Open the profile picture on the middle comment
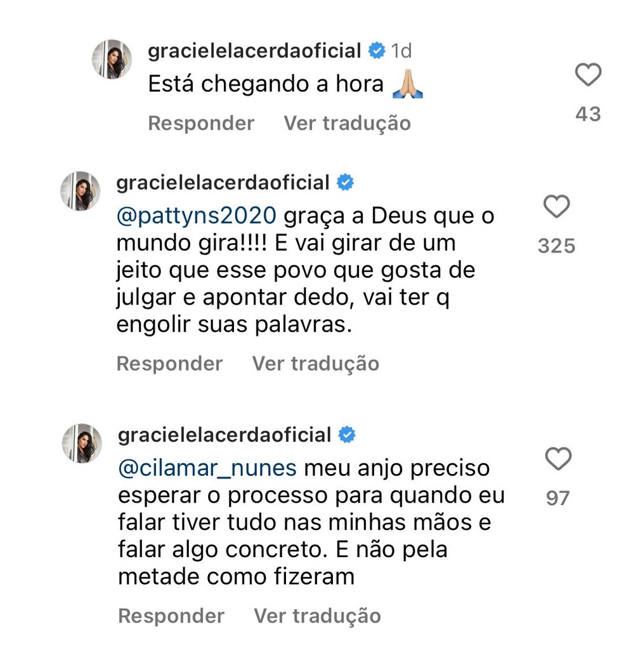Screen dimensions: 624x672 click(x=81, y=191)
